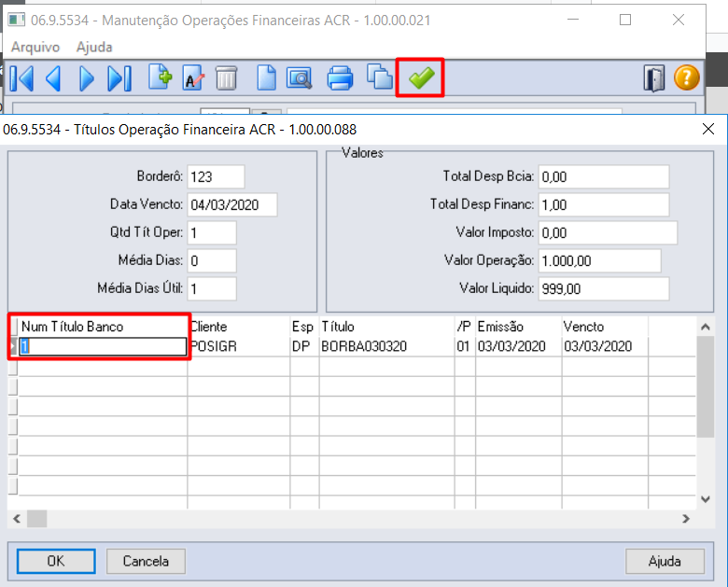The width and height of the screenshot is (728, 587).
Task: Click the printer icon
Action: pyautogui.click(x=341, y=78)
